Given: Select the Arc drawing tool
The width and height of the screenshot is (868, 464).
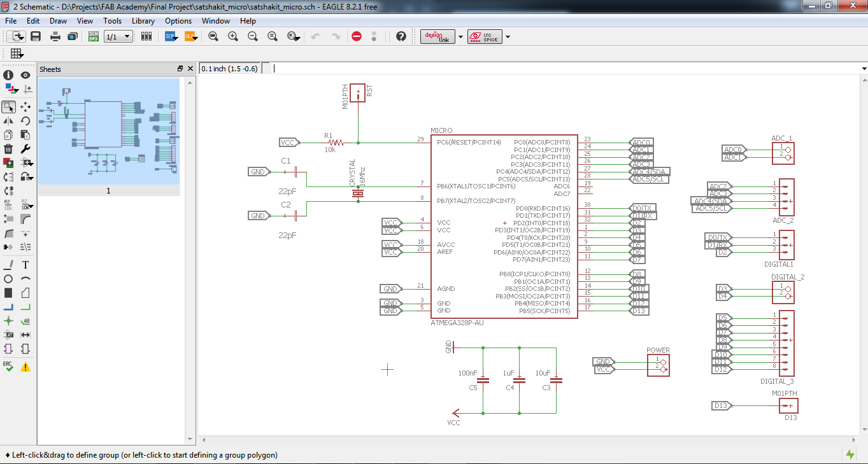Looking at the screenshot, I should pyautogui.click(x=25, y=279).
